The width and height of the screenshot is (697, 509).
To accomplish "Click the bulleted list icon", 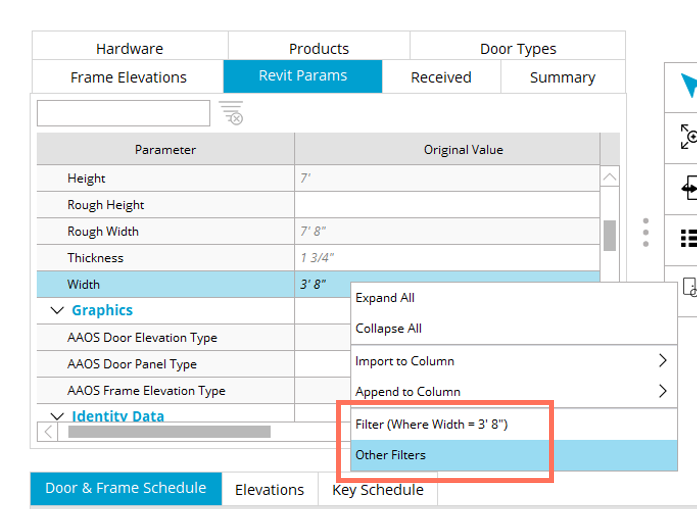I will pyautogui.click(x=689, y=239).
